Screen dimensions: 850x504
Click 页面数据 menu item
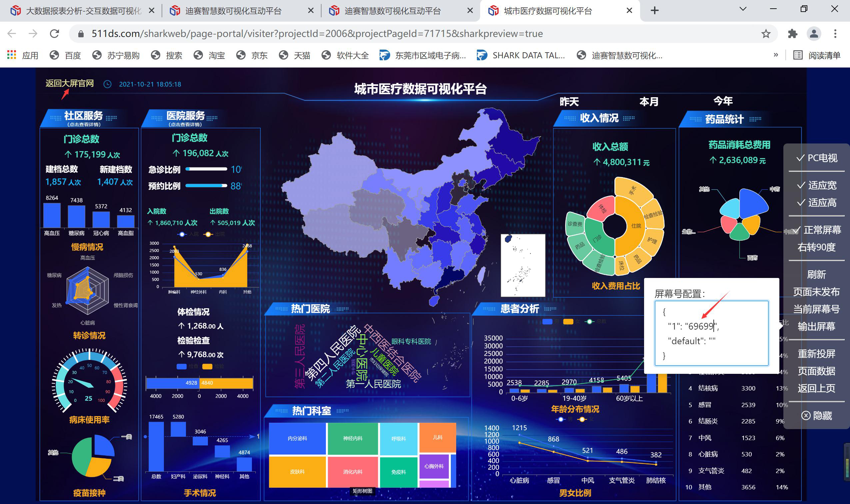[x=817, y=371]
